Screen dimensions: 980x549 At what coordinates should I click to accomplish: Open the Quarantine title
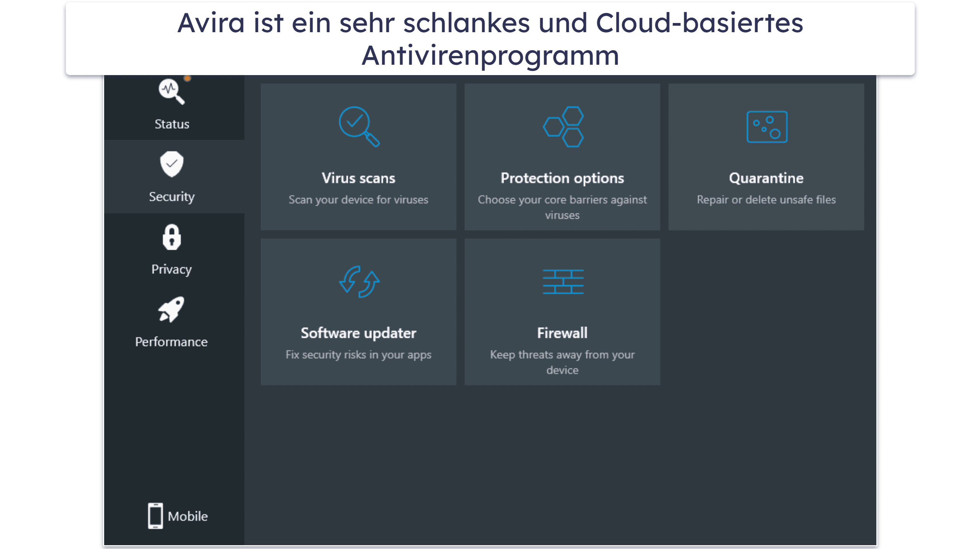766,179
